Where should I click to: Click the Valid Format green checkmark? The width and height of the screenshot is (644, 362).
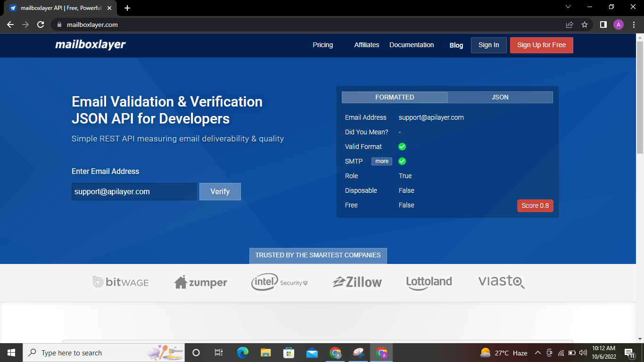[x=402, y=147]
